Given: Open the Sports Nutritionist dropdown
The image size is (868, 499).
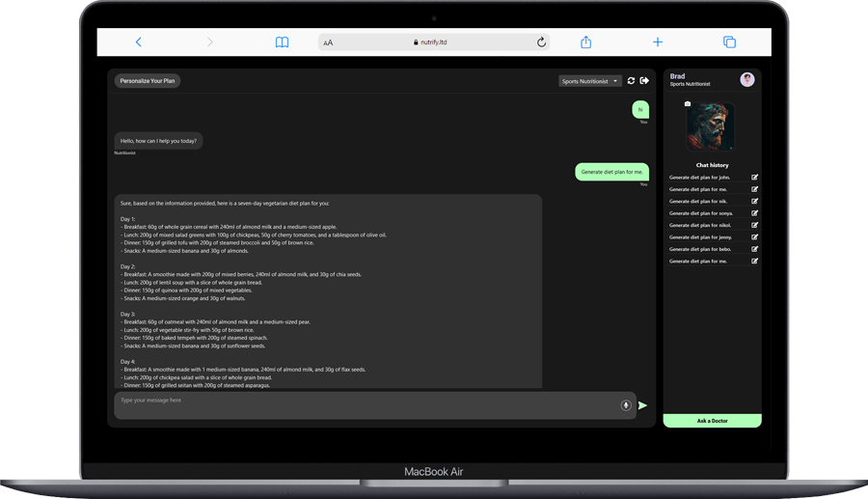Looking at the screenshot, I should [x=589, y=81].
